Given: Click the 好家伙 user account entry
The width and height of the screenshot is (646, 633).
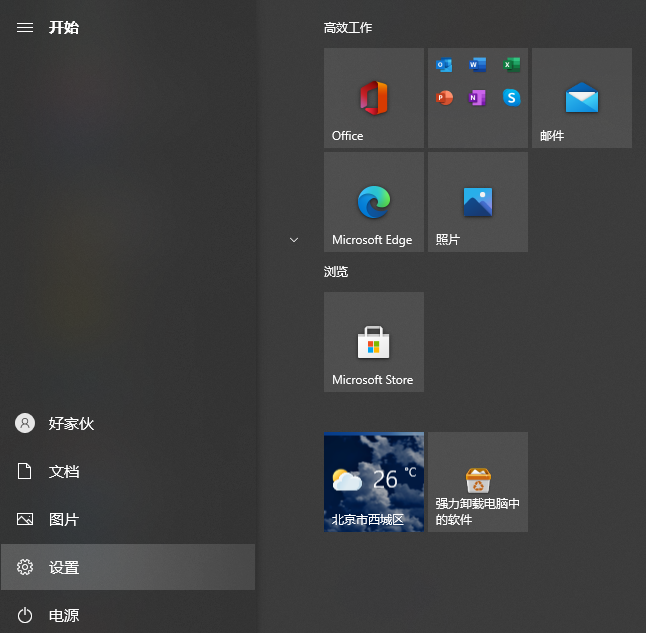Looking at the screenshot, I should pyautogui.click(x=128, y=423).
